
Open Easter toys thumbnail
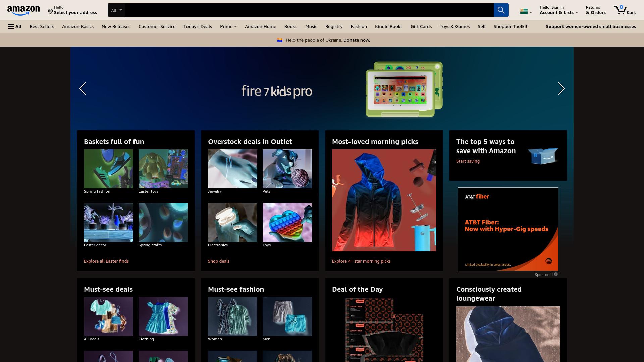tap(163, 169)
